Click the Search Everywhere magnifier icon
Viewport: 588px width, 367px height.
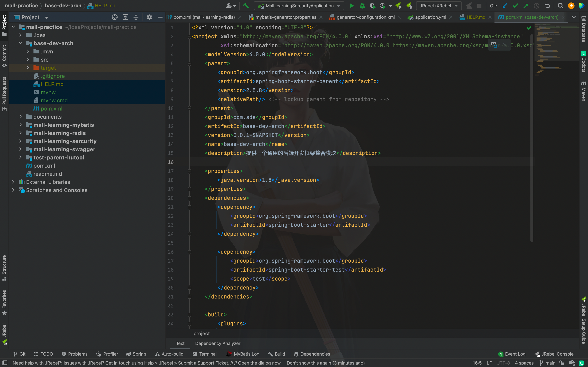[x=560, y=6]
